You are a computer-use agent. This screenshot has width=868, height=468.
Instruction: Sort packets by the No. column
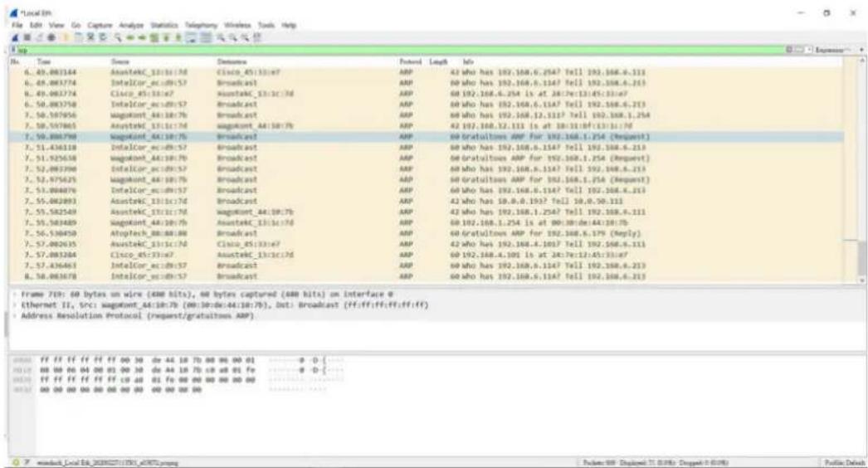coord(14,61)
